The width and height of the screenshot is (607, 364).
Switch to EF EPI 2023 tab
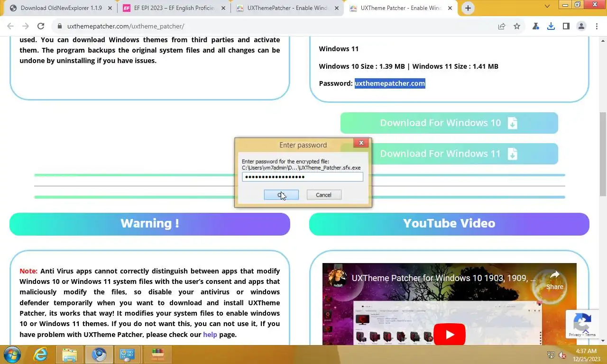(174, 8)
